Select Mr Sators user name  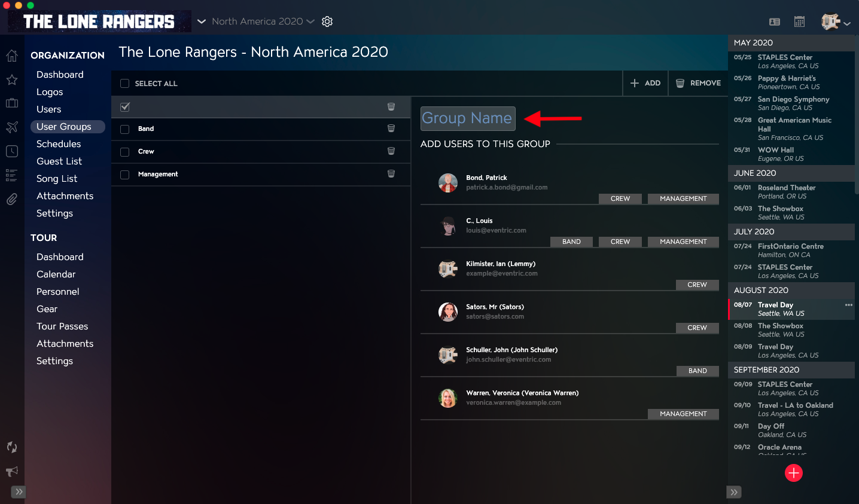click(495, 307)
